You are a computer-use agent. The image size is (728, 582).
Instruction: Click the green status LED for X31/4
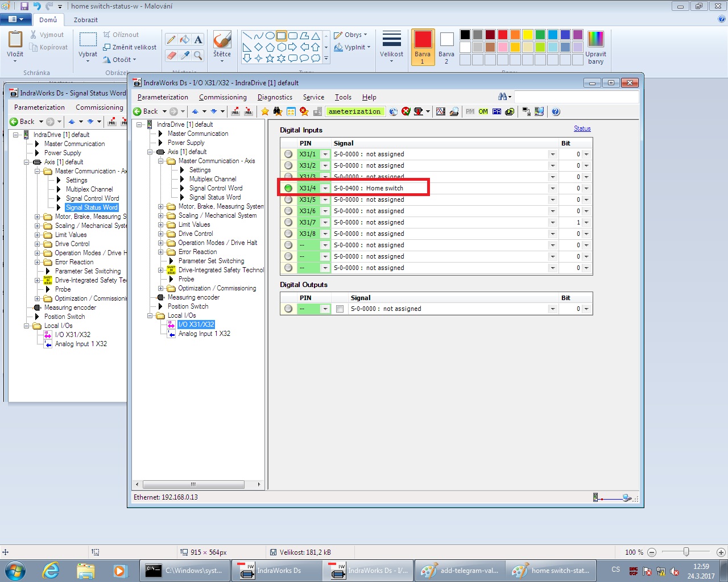[x=288, y=188]
